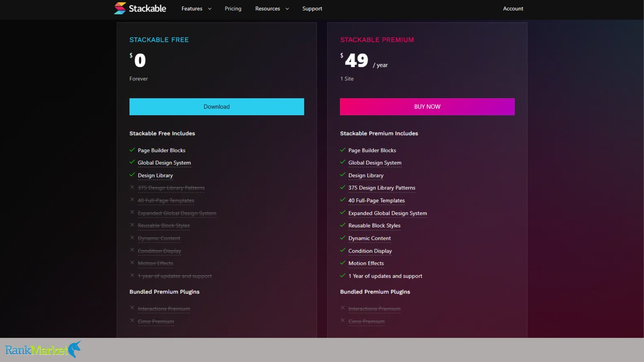This screenshot has width=644, height=362.
Task: Click Design Library in Premium plan
Action: (x=366, y=175)
